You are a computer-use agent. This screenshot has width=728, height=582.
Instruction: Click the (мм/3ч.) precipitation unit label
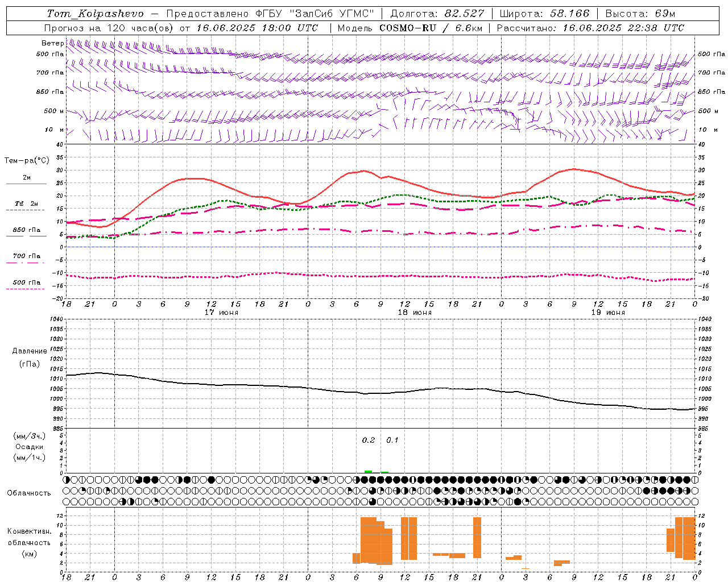pos(30,436)
